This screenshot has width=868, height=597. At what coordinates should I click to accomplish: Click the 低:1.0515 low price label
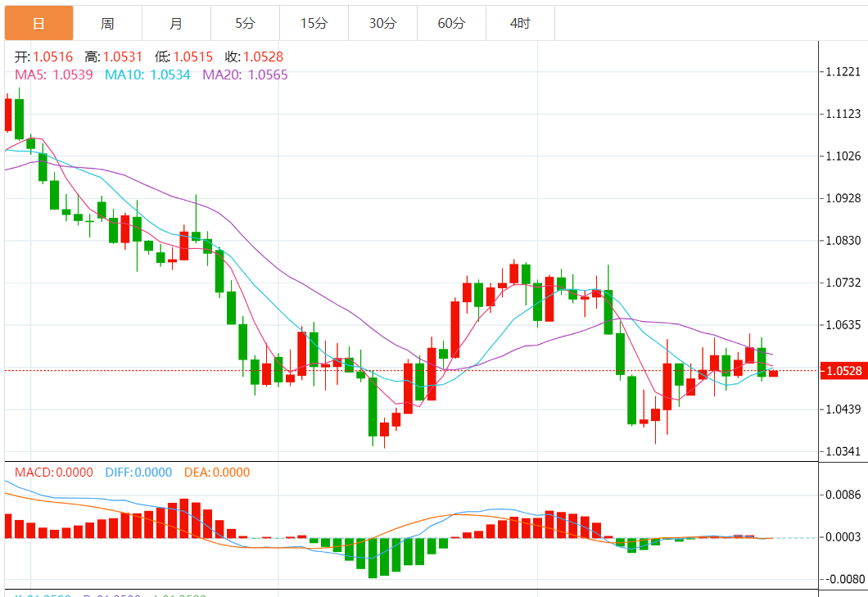(x=183, y=57)
